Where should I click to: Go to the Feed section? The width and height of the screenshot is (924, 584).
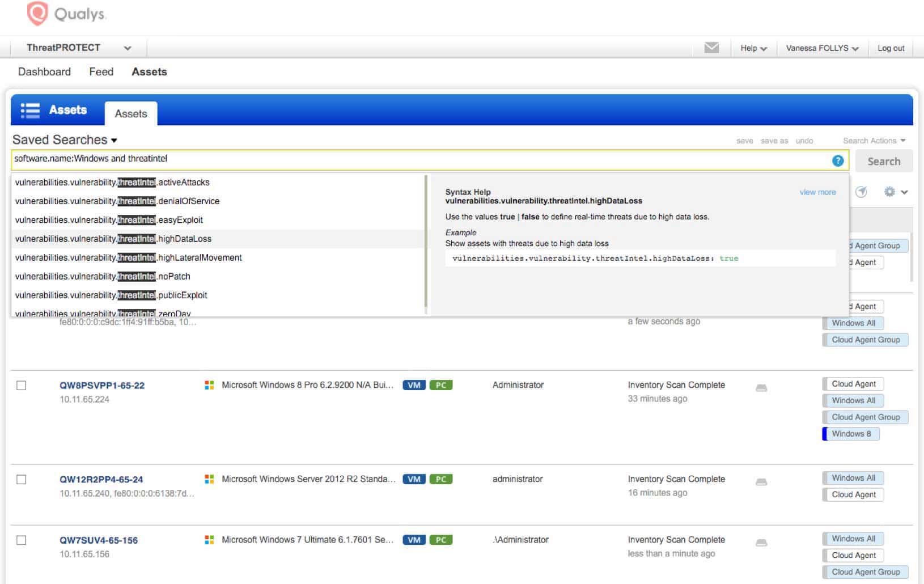[x=101, y=72]
